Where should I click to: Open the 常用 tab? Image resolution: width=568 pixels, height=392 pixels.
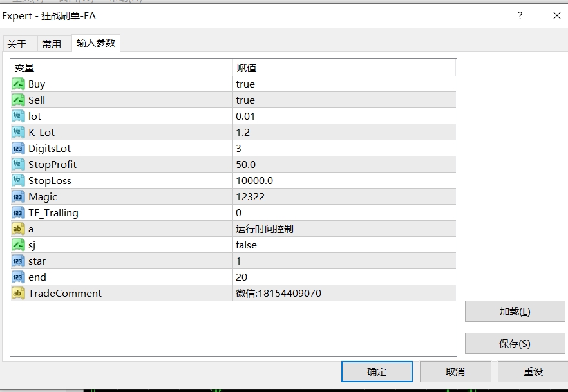pos(52,44)
